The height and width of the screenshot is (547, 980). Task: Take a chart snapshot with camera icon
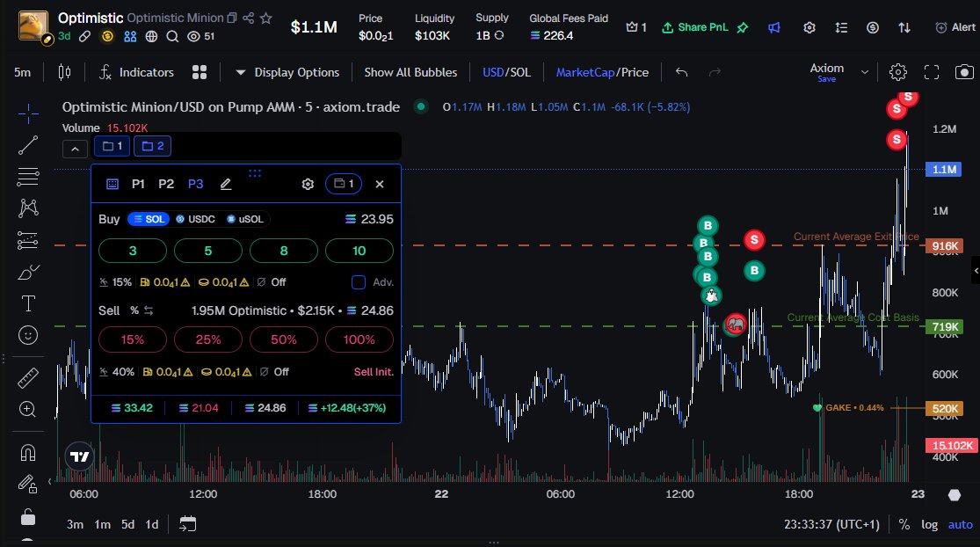click(x=964, y=72)
